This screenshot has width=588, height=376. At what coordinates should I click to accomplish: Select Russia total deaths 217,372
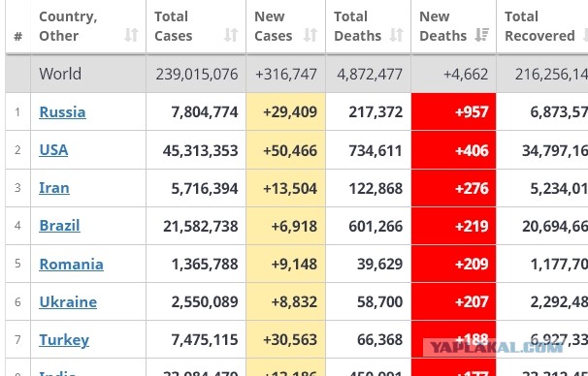376,112
